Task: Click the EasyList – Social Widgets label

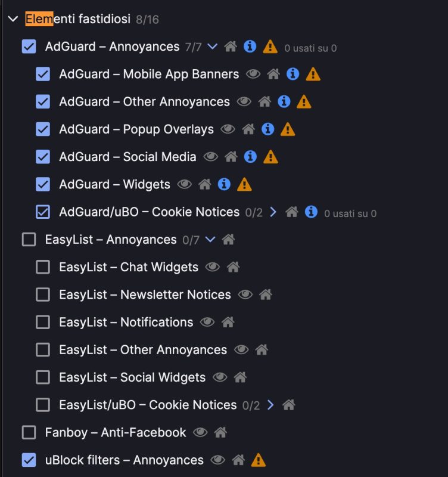Action: [132, 377]
